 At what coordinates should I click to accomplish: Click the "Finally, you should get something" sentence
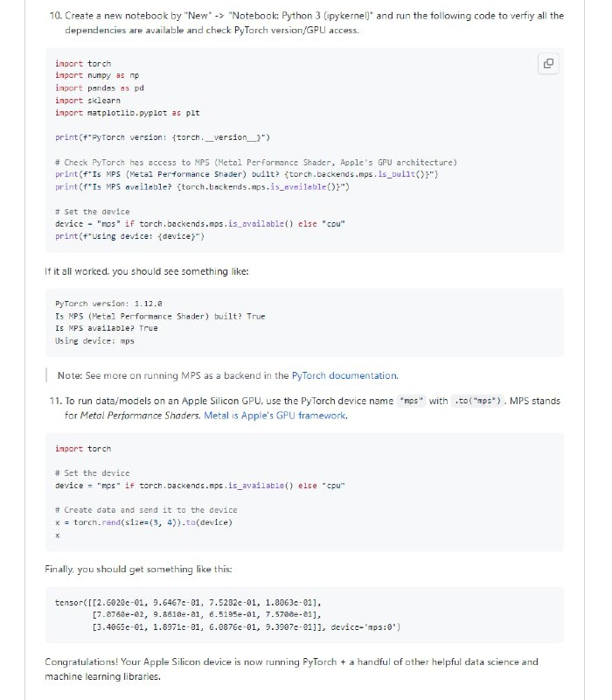(x=138, y=570)
